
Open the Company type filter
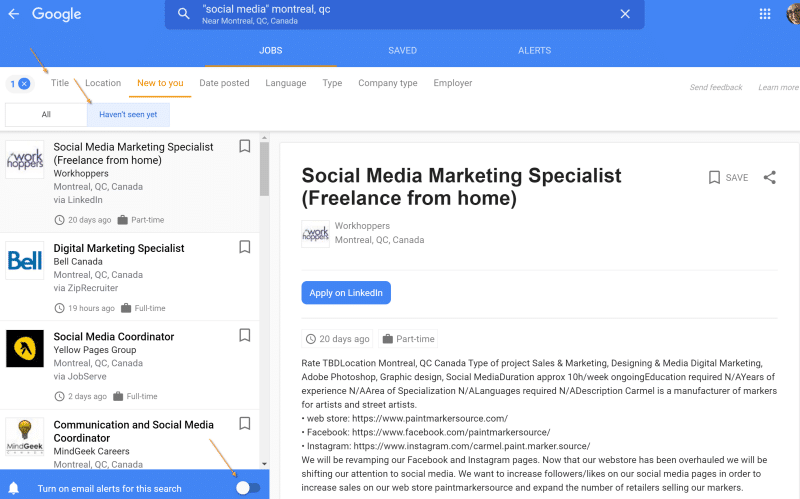point(388,83)
